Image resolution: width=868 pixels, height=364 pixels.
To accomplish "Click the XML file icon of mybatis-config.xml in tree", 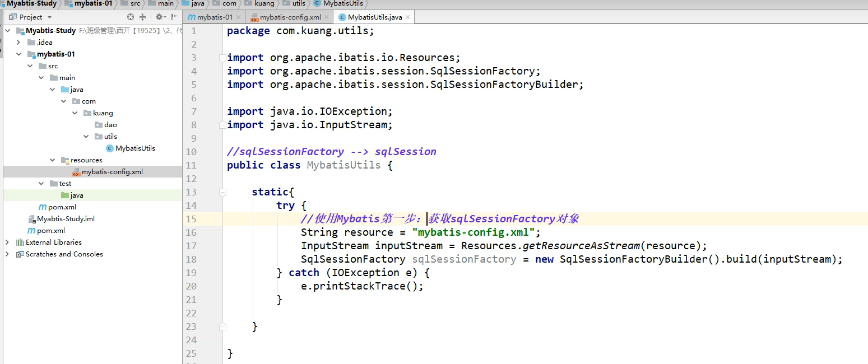I will (x=76, y=172).
